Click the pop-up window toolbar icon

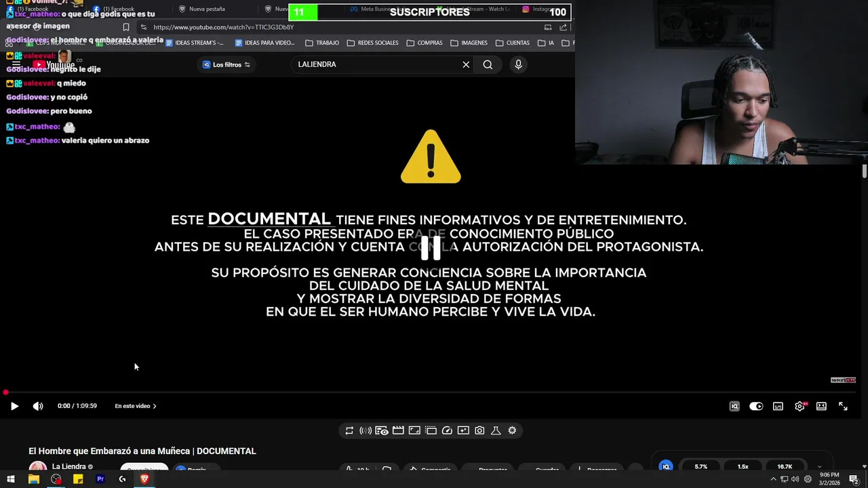431,430
